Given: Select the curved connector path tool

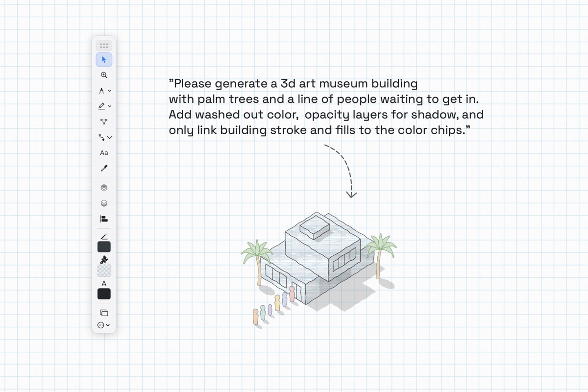Looking at the screenshot, I should [101, 137].
